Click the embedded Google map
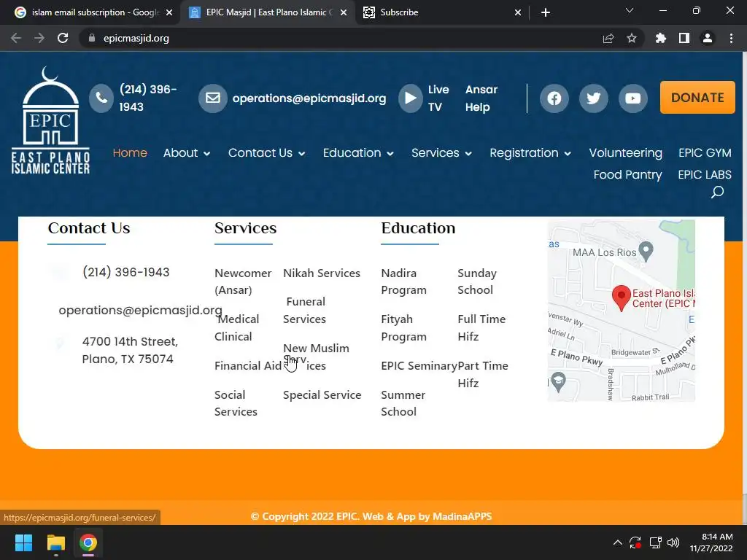The image size is (747, 560). (x=622, y=311)
